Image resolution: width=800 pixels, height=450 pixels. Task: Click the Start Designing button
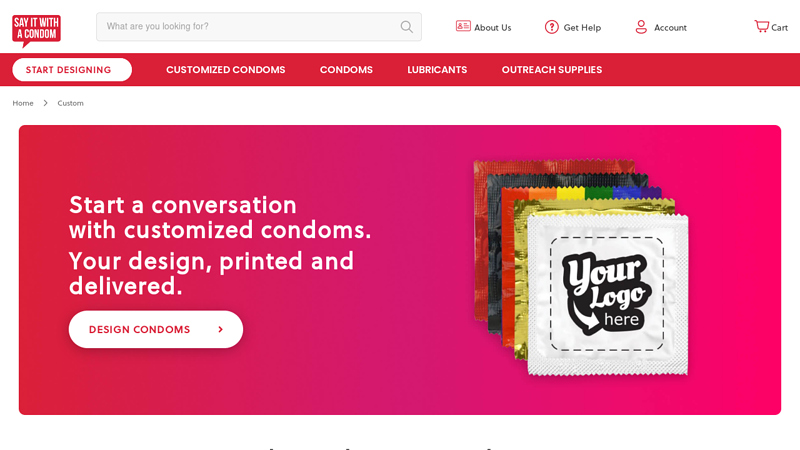pos(72,70)
